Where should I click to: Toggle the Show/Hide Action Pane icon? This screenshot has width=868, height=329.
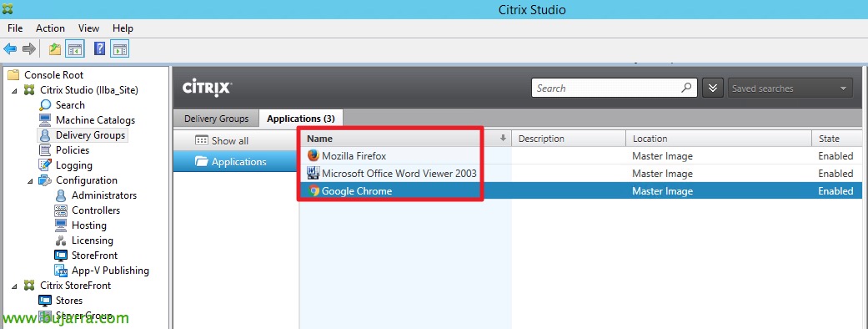[119, 49]
